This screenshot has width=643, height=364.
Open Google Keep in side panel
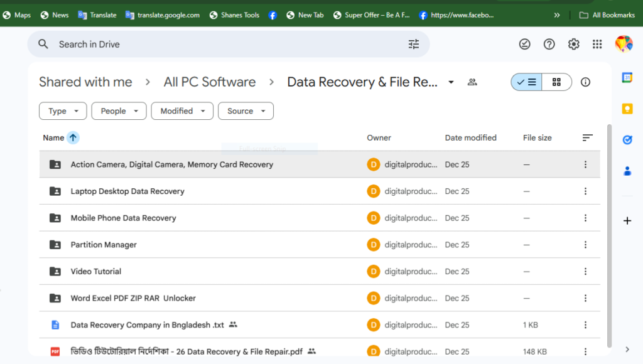point(627,109)
